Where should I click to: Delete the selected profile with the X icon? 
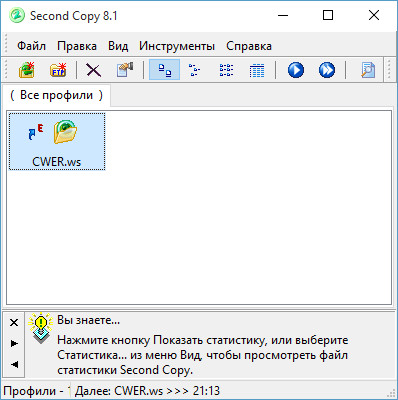pyautogui.click(x=94, y=70)
